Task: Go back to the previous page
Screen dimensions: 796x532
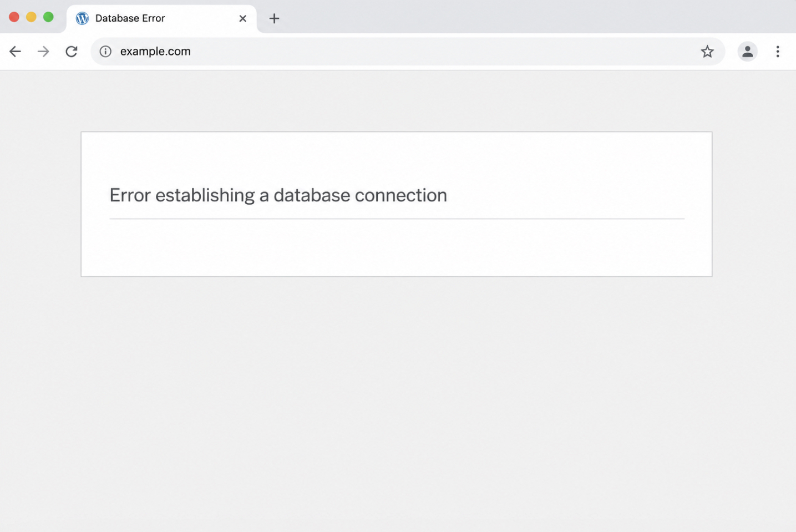Action: click(x=15, y=52)
